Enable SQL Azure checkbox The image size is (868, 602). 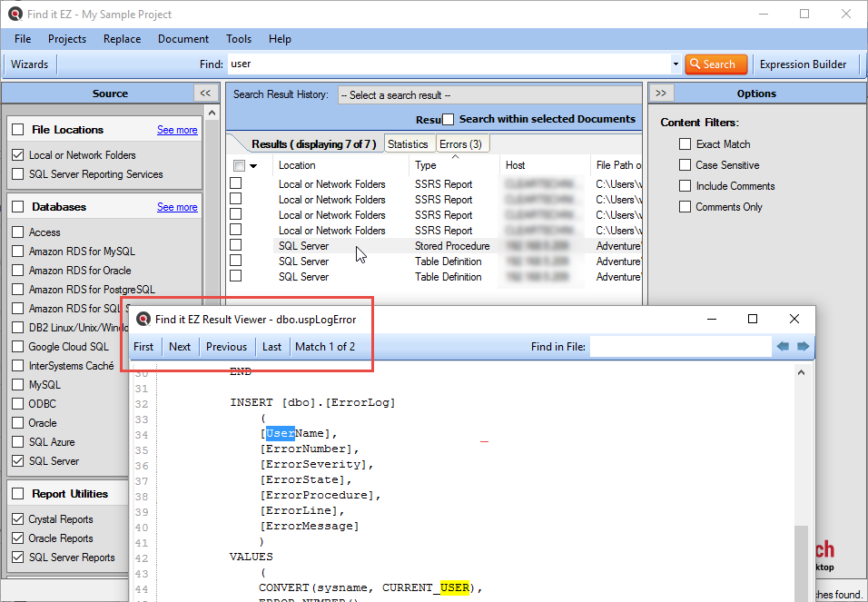pos(18,442)
